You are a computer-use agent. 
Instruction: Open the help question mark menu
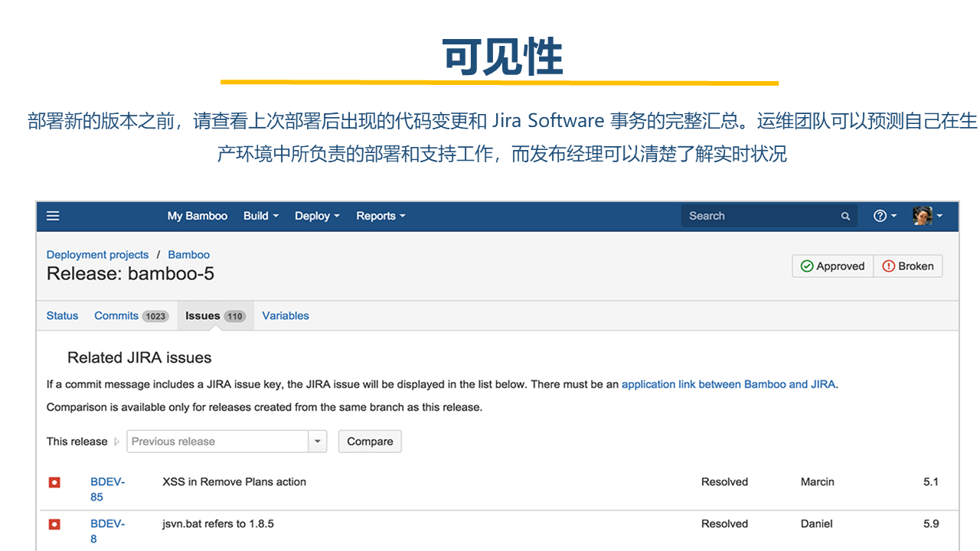point(885,216)
